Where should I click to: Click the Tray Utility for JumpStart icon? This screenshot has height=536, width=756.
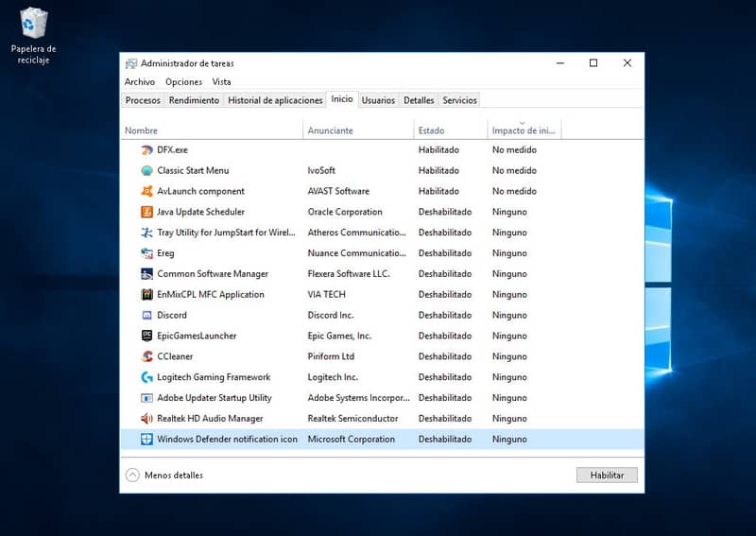146,233
